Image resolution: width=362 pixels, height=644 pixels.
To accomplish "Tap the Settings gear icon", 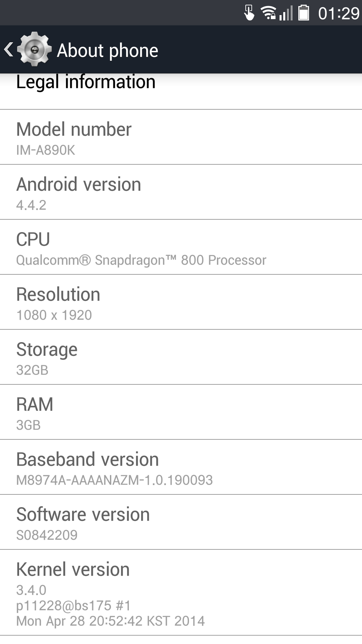I will [34, 49].
